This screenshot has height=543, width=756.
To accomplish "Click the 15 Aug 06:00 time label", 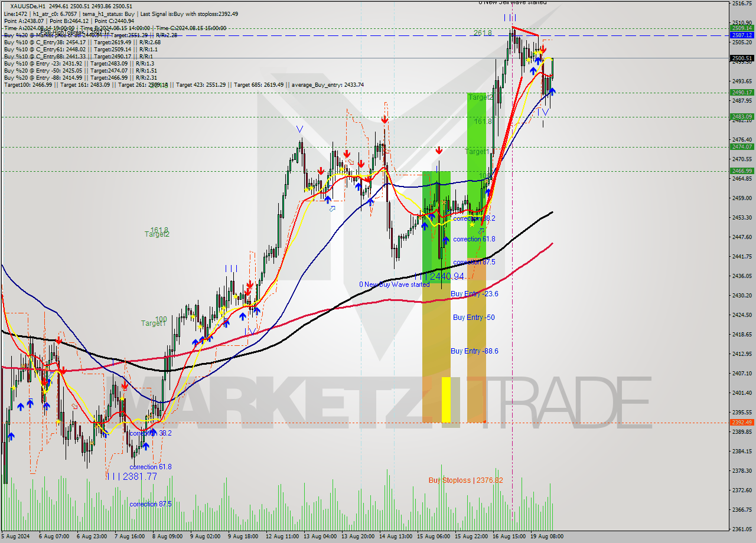I will 434,537.
